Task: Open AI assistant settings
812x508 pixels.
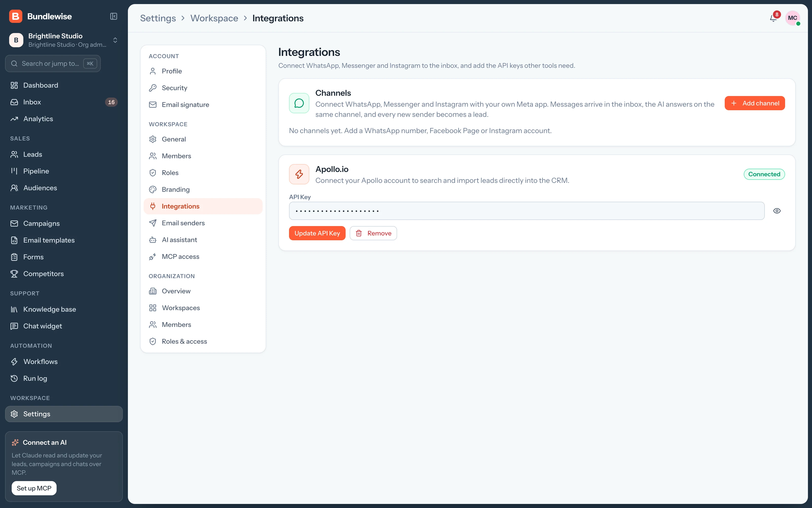Action: tap(203, 240)
